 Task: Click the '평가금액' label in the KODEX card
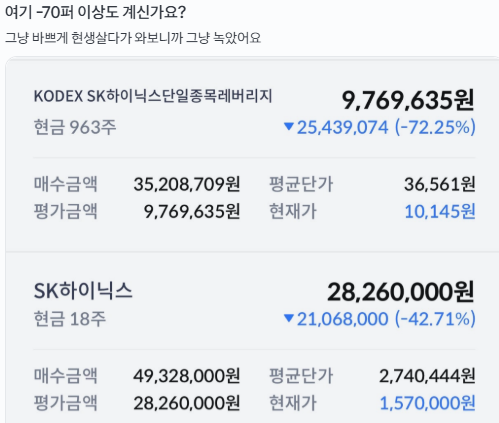(65, 211)
